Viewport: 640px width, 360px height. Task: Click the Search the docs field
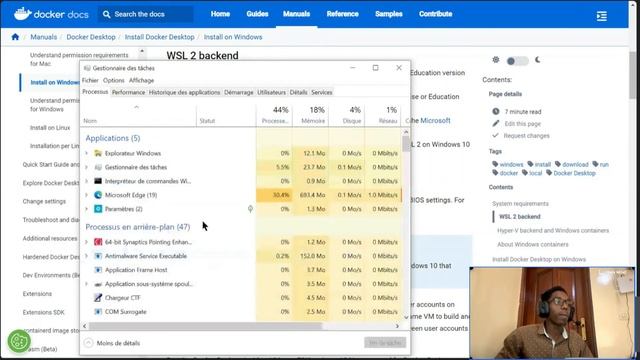[146, 14]
